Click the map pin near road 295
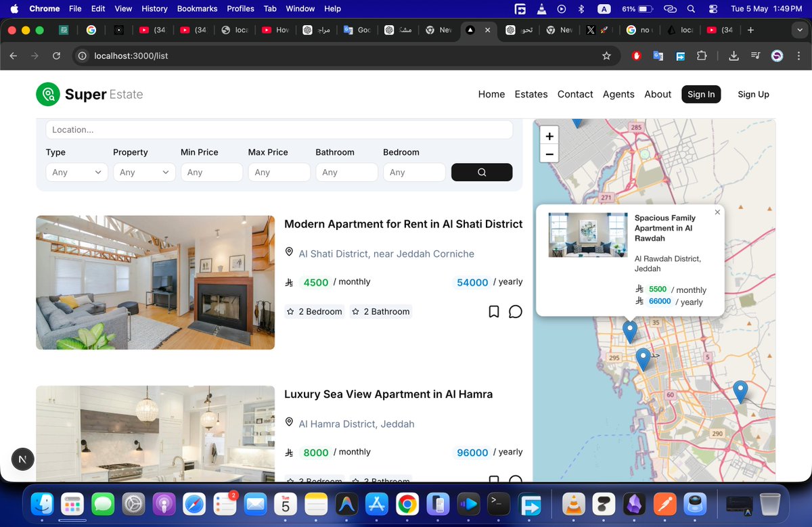Viewport: 812px width, 527px height. (643, 359)
